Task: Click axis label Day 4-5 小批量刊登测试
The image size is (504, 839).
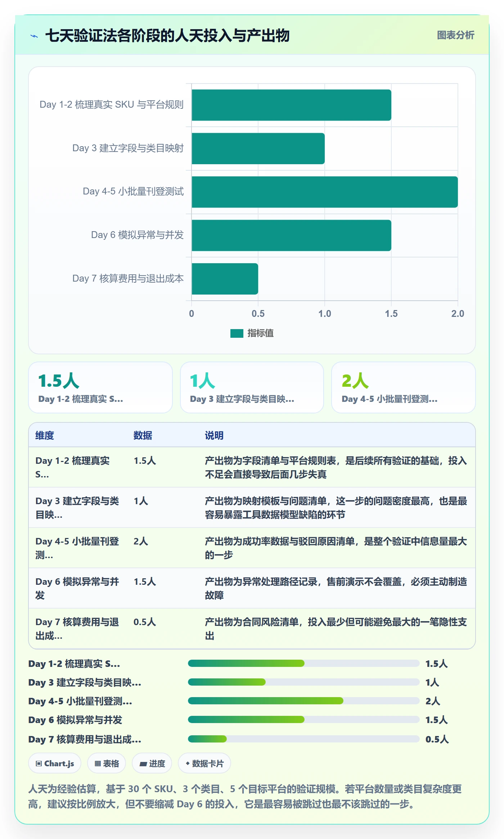Action: pos(133,192)
